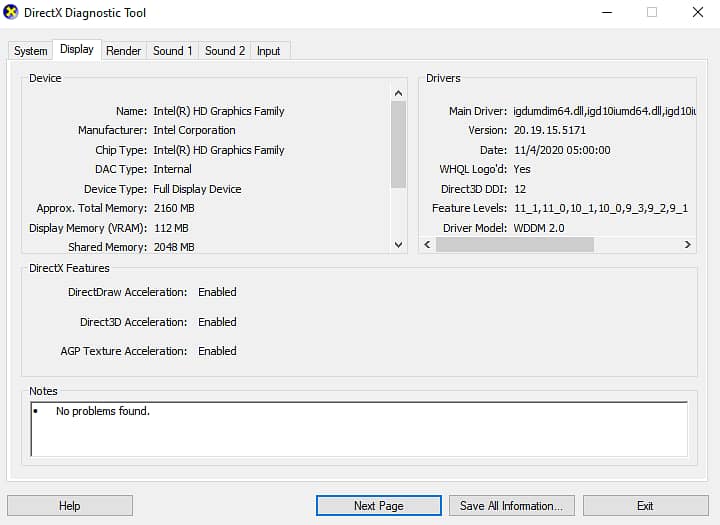Minimize the DirectX Diagnostic Tool window

coord(606,12)
